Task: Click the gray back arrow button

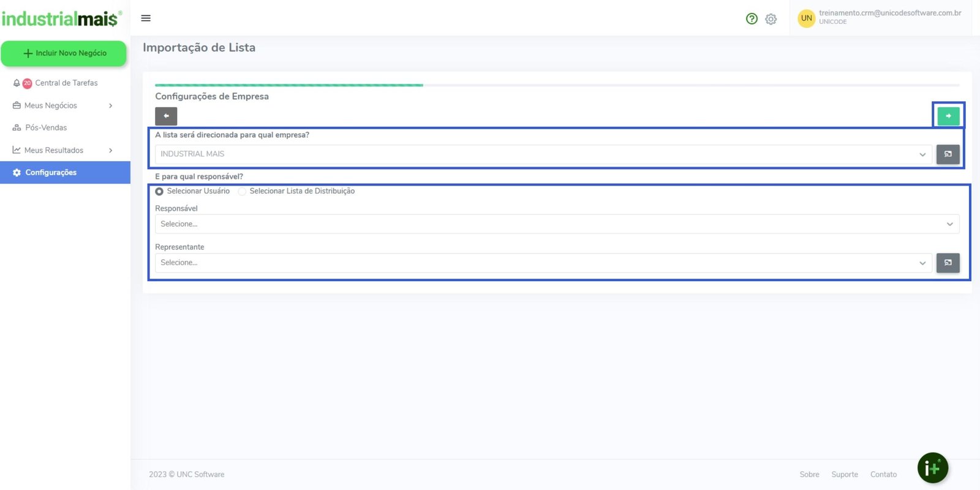Action: 166,116
